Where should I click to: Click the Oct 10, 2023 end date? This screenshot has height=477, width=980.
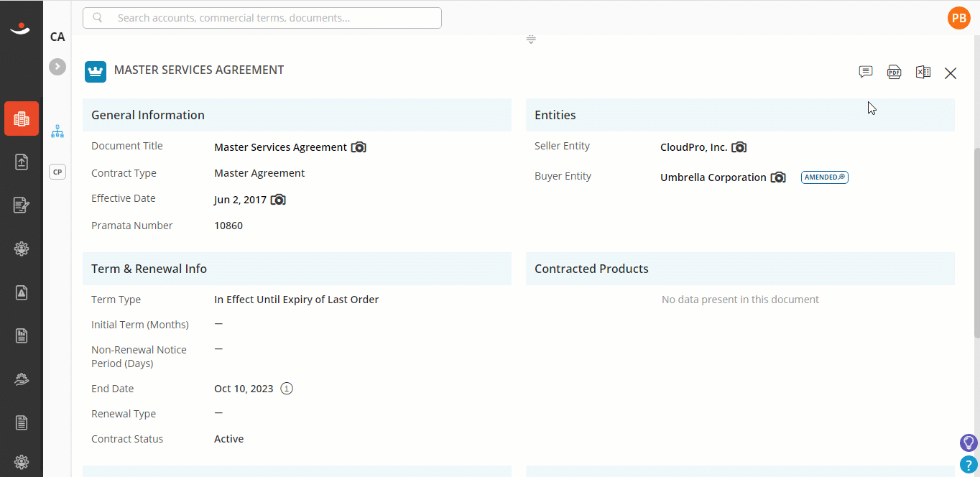(244, 389)
